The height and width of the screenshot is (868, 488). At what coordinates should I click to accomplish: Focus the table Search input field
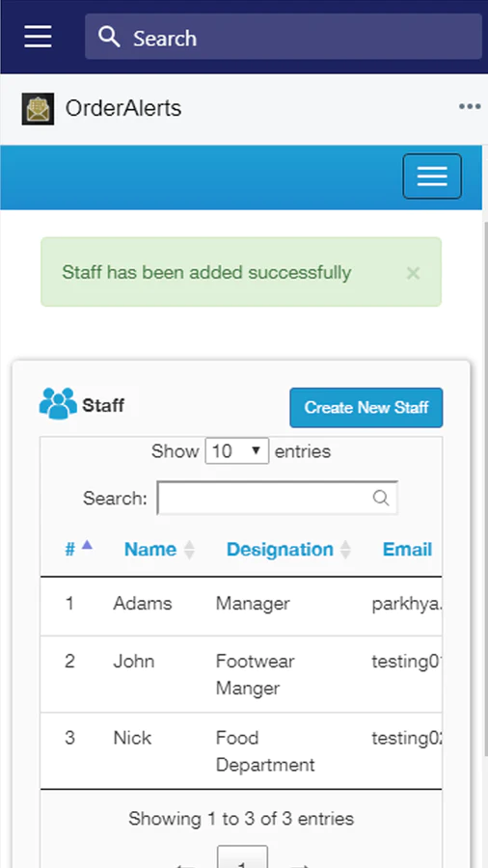pos(277,498)
